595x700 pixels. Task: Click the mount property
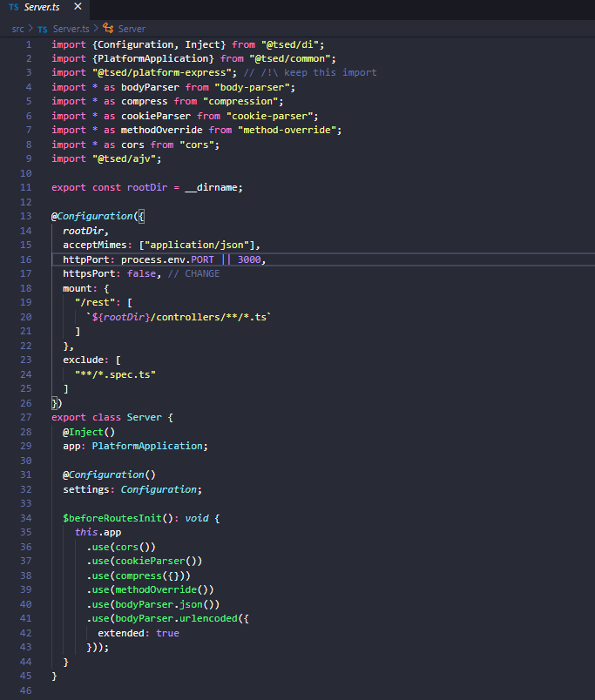(78, 288)
